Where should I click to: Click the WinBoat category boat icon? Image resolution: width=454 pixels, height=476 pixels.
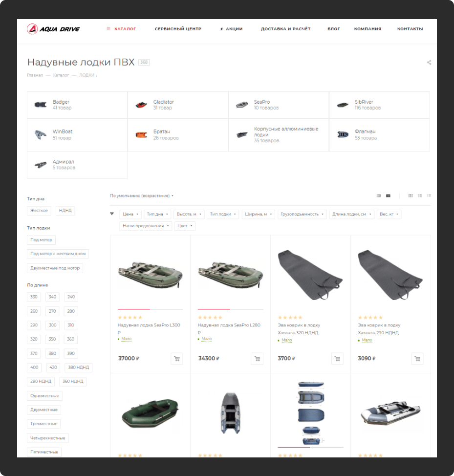41,134
